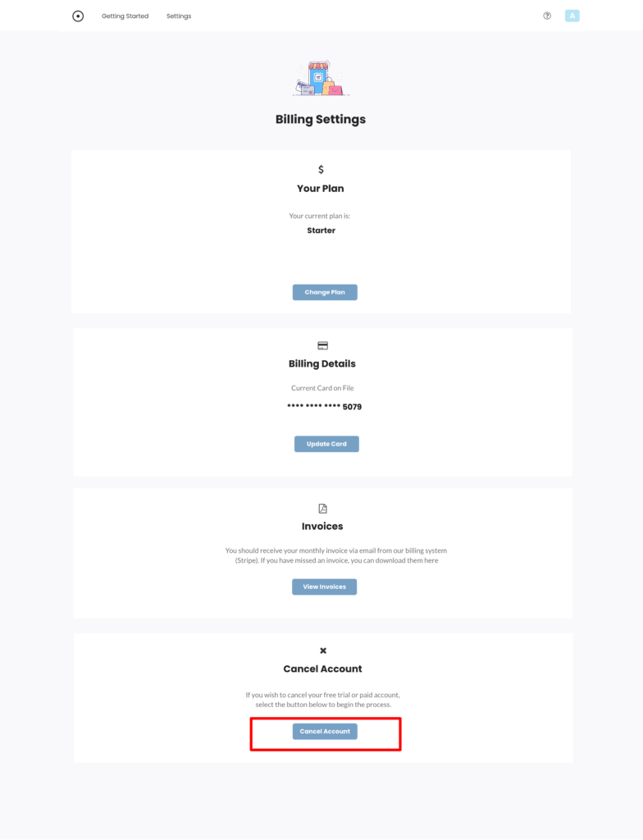Click the circular logo icon in header
This screenshot has height=840, width=643.
click(x=78, y=16)
